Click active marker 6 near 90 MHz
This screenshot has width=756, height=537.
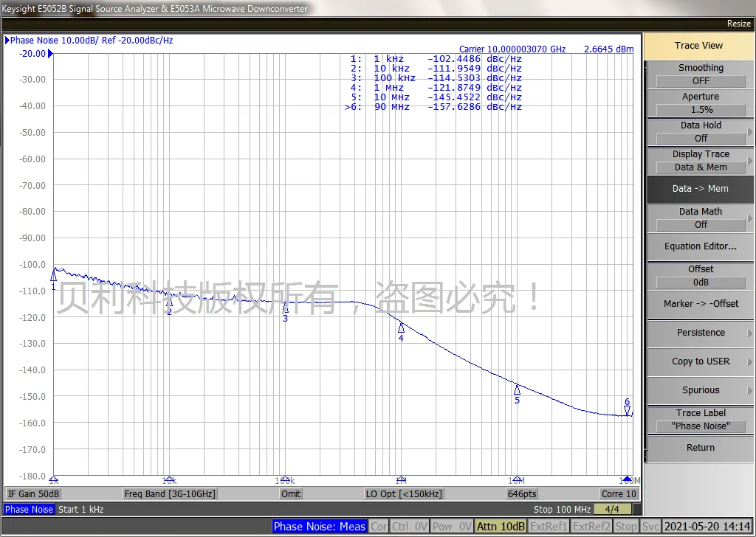(628, 411)
